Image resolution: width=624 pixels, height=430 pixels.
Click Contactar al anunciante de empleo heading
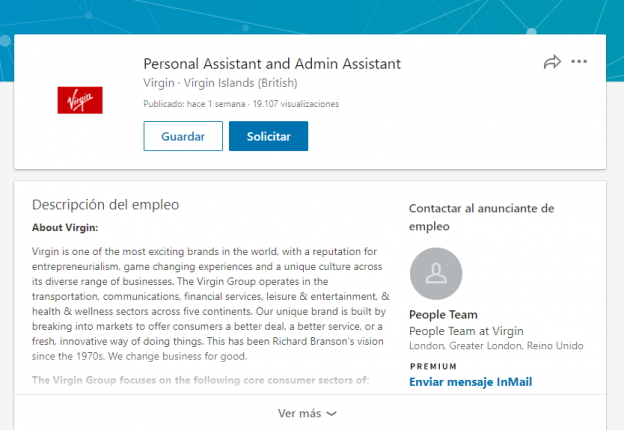pyautogui.click(x=481, y=217)
